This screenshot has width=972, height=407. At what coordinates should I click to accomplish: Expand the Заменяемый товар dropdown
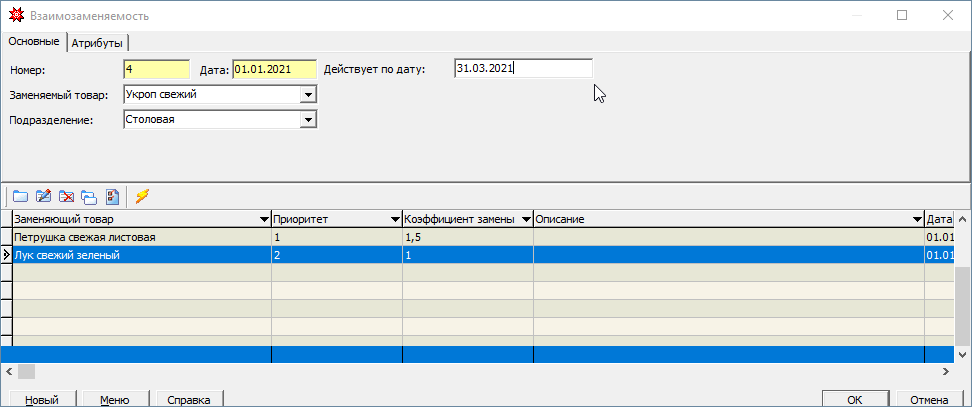308,95
